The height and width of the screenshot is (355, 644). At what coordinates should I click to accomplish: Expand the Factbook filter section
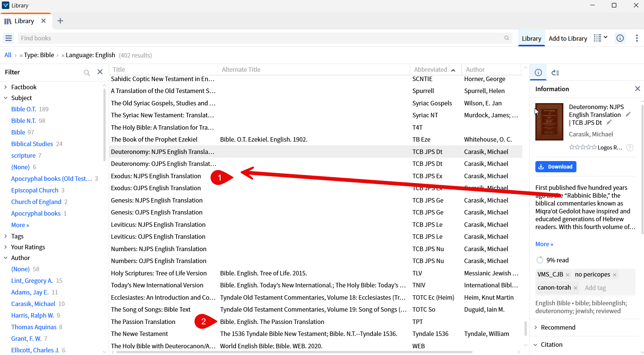point(6,87)
